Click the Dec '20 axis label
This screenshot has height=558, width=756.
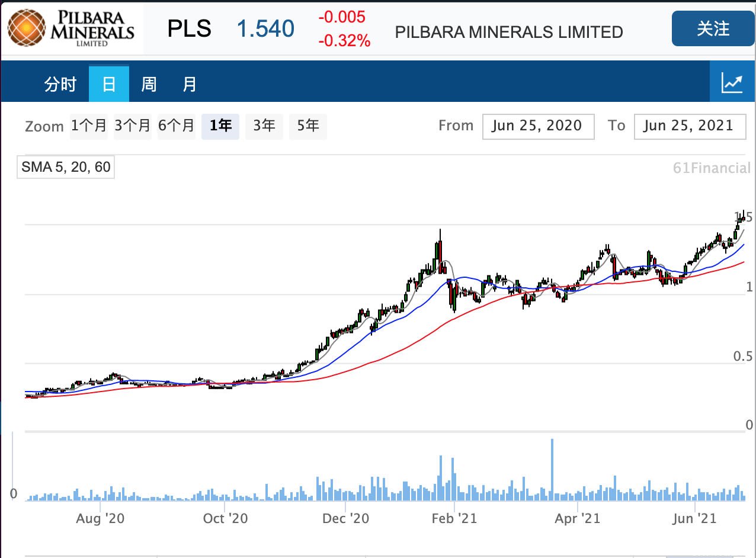coord(345,519)
